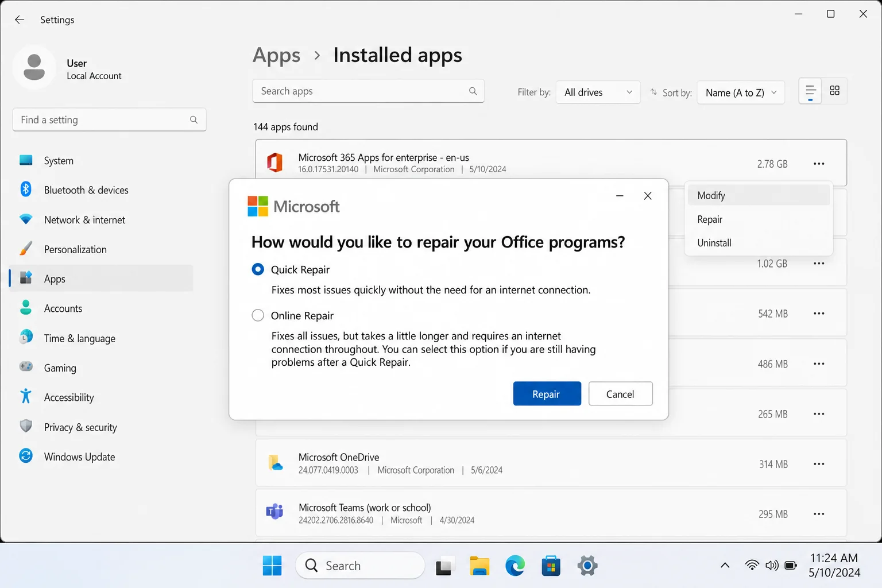Open Microsoft Store from the taskbar

[551, 566]
